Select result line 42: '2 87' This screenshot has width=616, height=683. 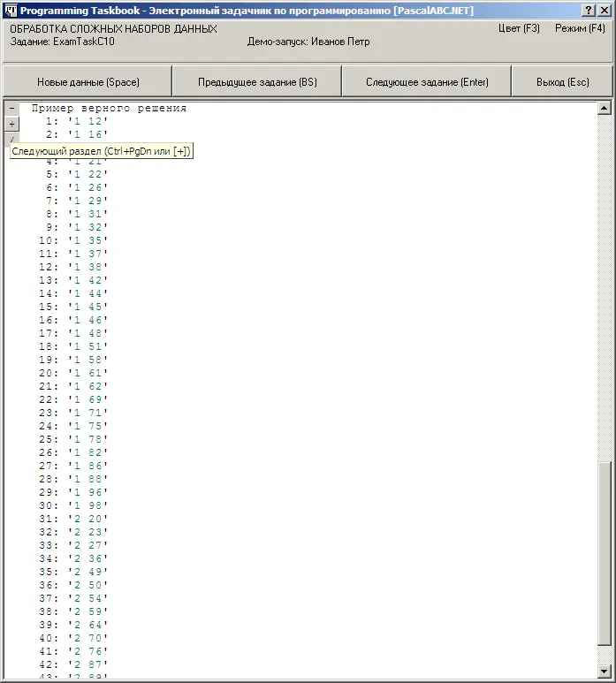[x=72, y=664]
